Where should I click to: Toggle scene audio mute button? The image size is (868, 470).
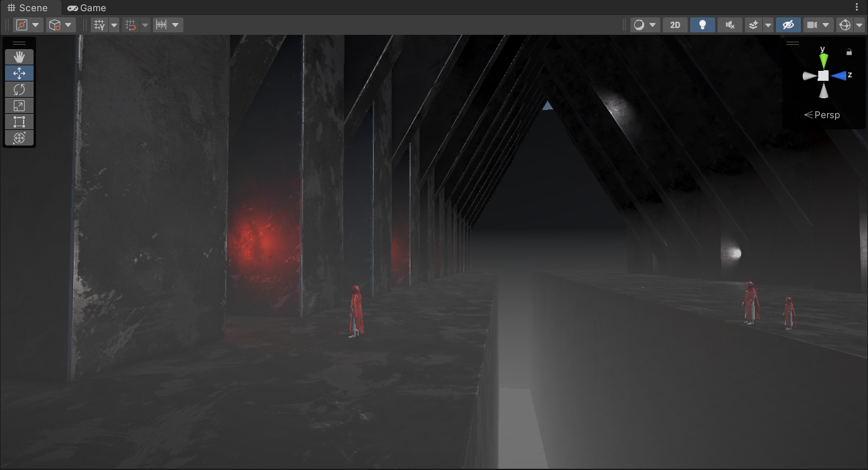[730, 25]
